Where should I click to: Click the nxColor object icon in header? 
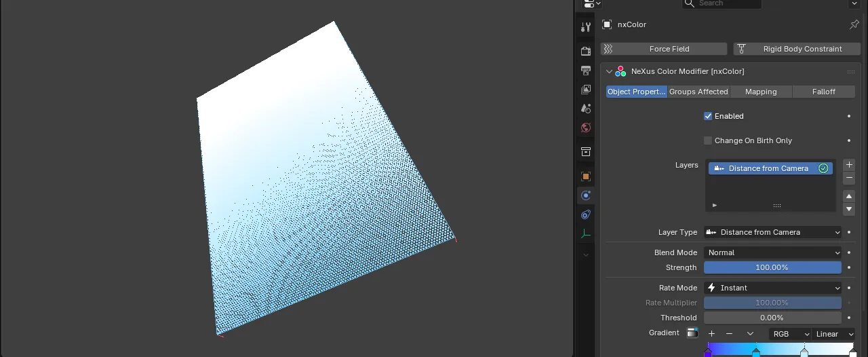pyautogui.click(x=607, y=24)
